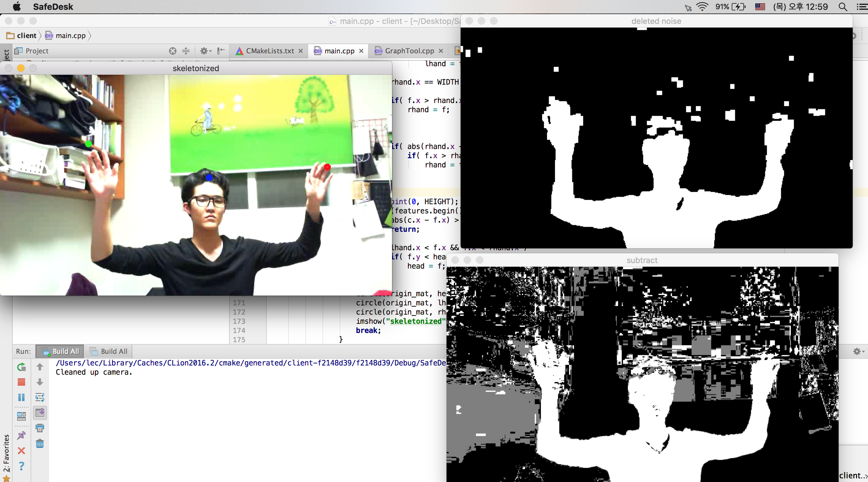Collapse all in Project panel
The height and width of the screenshot is (482, 868).
[186, 51]
